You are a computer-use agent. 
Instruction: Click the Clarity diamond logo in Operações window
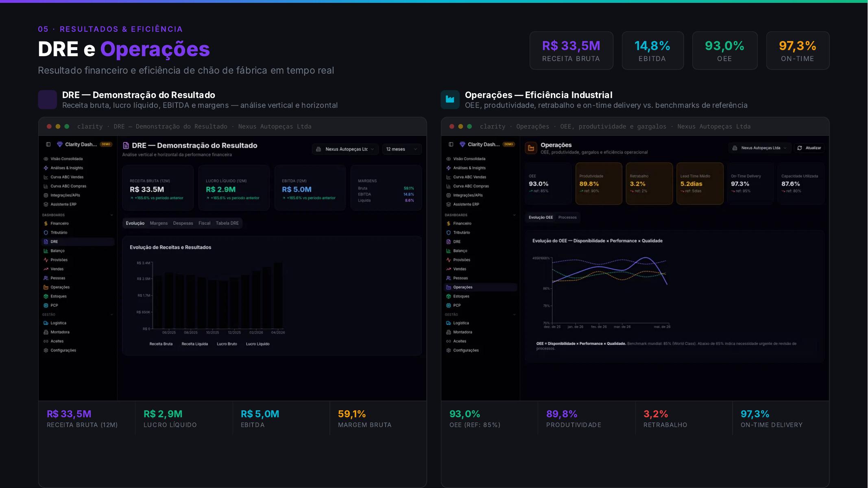coord(462,144)
